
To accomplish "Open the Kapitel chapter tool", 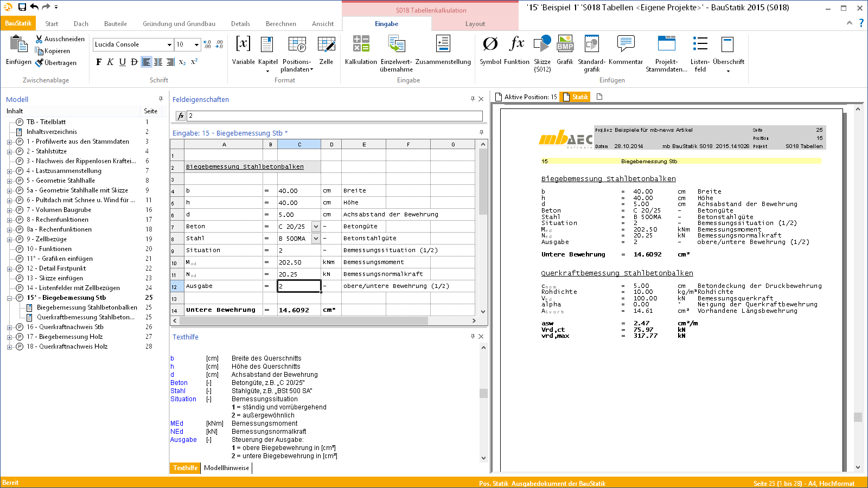I will [267, 53].
